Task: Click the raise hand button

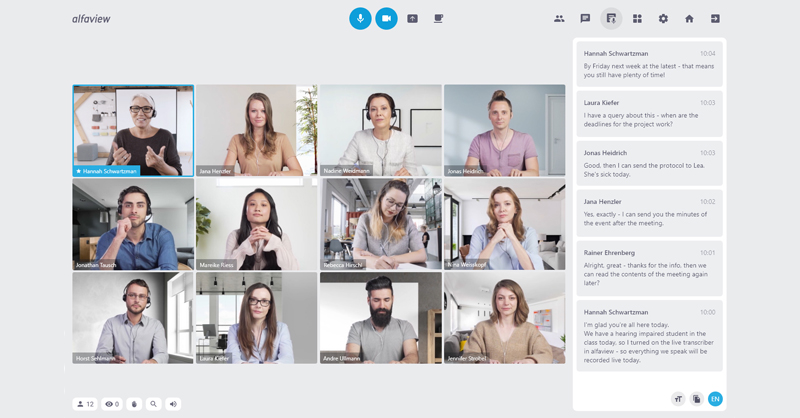Action: coord(133,404)
